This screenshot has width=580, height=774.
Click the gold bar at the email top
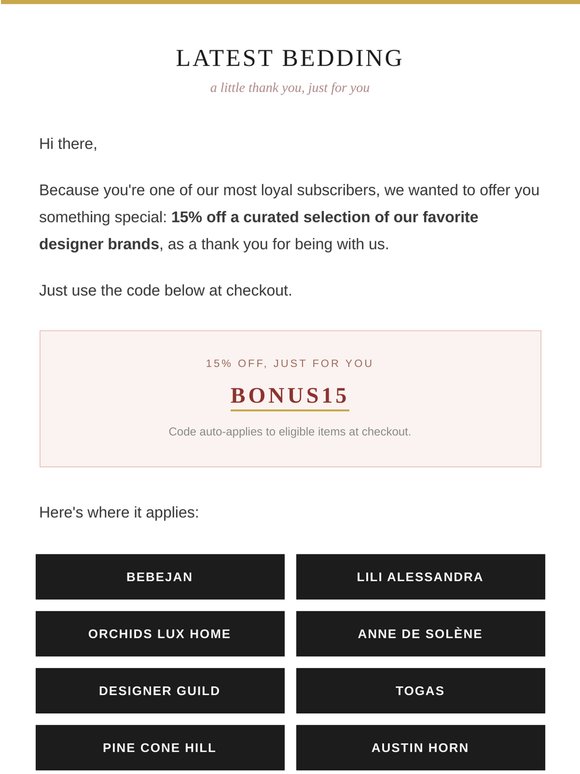click(290, 2)
